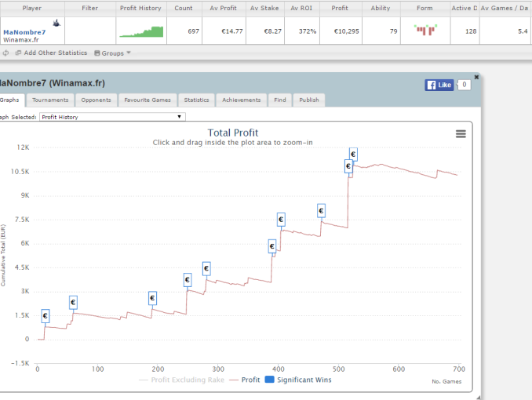Click the Profit History sparkline thumbnail

[141, 31]
